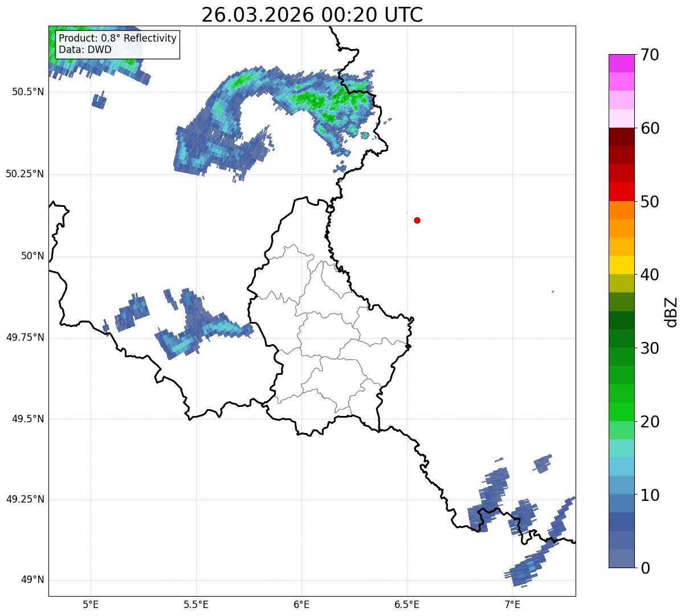Click the dBZ colorbar axis label

coord(671,311)
